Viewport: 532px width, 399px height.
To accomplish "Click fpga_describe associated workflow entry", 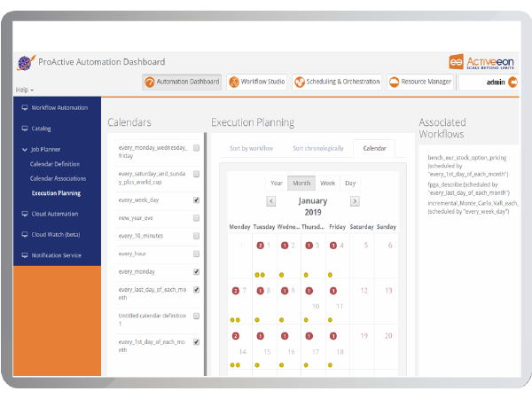I will (x=468, y=189).
